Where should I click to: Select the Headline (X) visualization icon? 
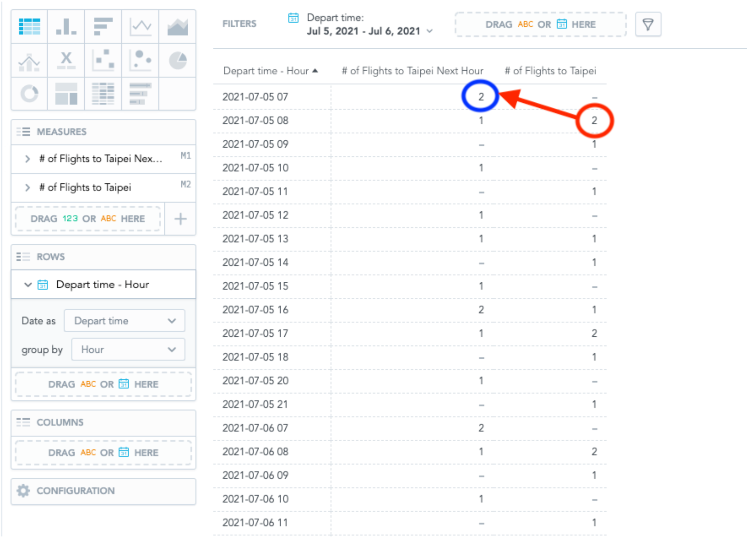66,61
